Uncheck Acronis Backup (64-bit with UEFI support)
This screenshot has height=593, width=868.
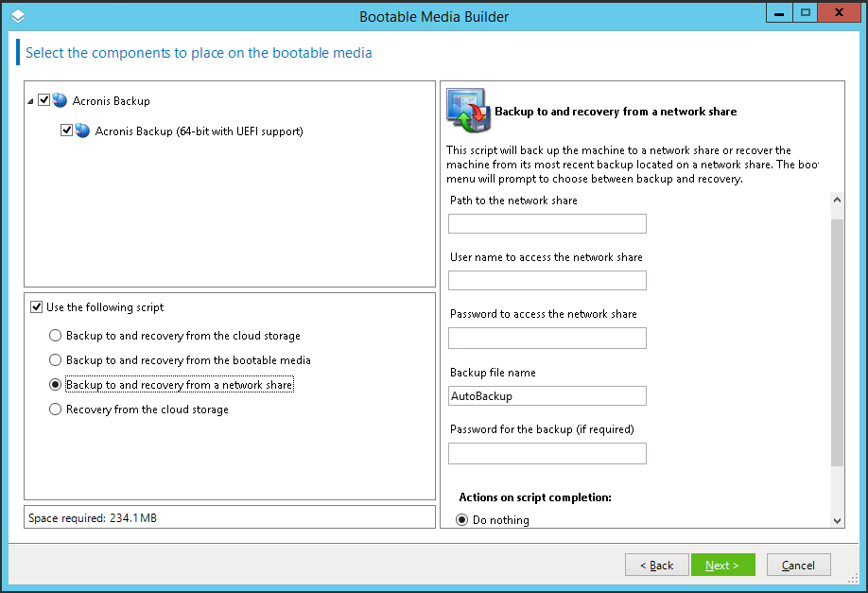point(66,130)
